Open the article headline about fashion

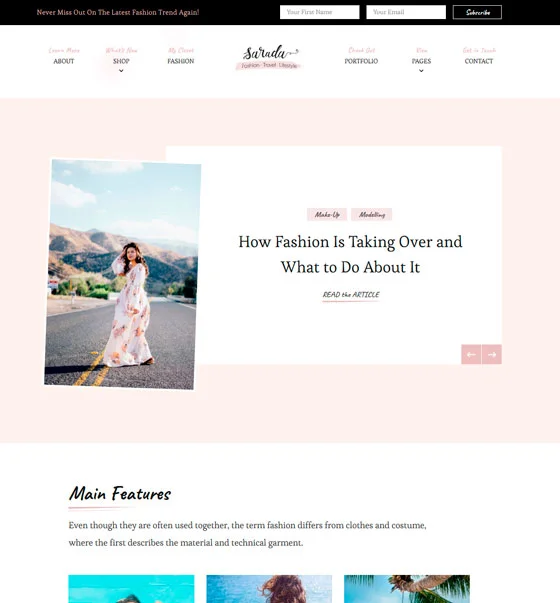pyautogui.click(x=350, y=255)
